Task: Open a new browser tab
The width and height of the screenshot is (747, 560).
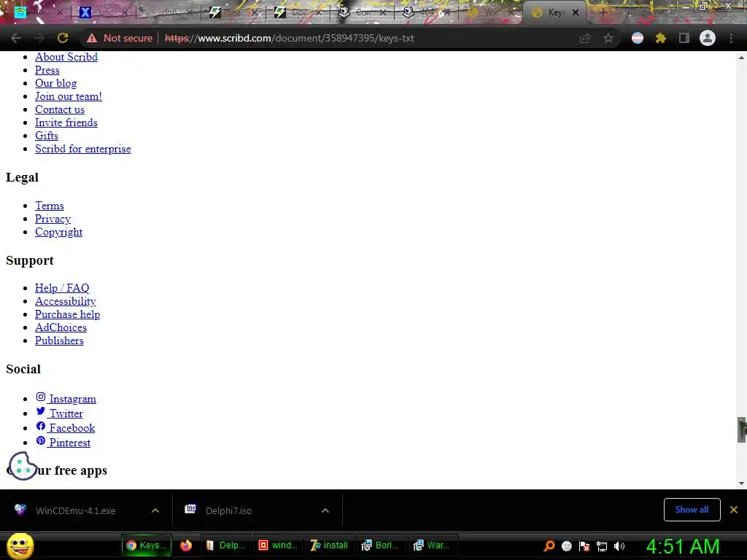Action: coord(602,12)
